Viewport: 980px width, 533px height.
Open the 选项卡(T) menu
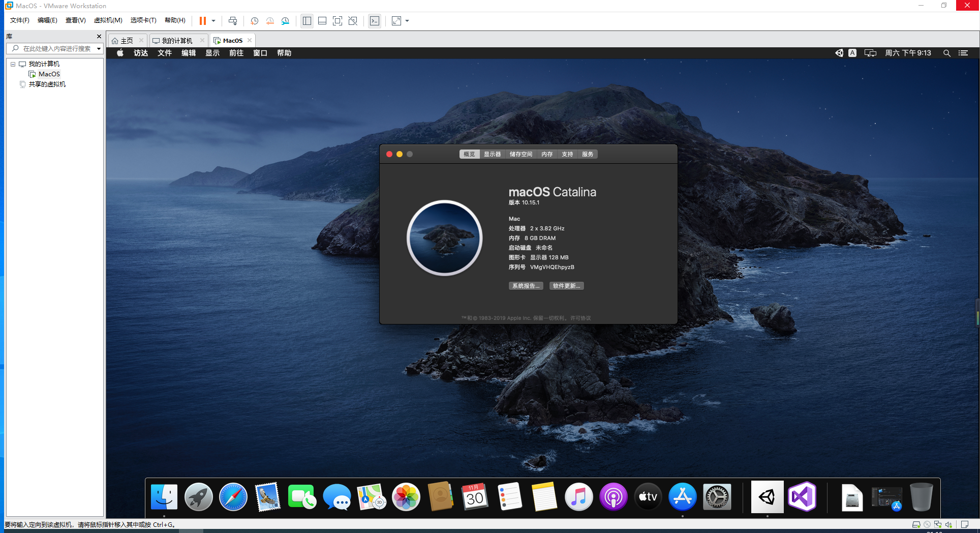pyautogui.click(x=143, y=20)
